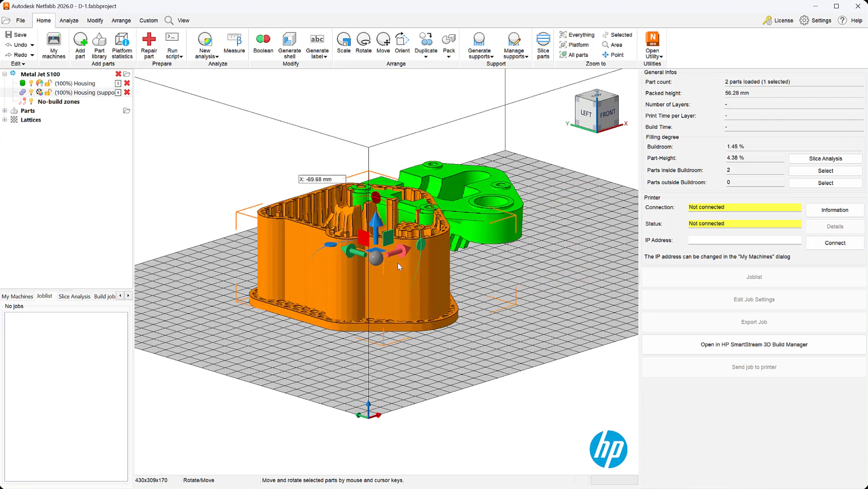This screenshot has height=489, width=868.
Task: Select the Measure tool
Action: coord(234,43)
